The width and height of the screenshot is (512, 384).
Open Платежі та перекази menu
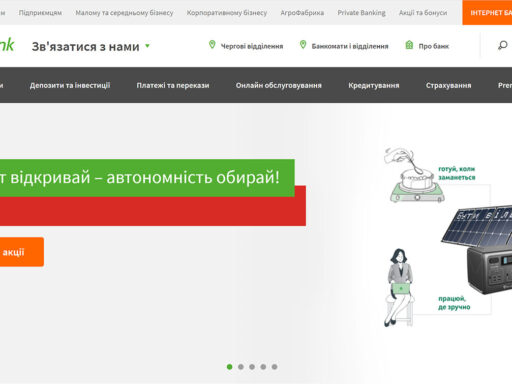(x=173, y=85)
